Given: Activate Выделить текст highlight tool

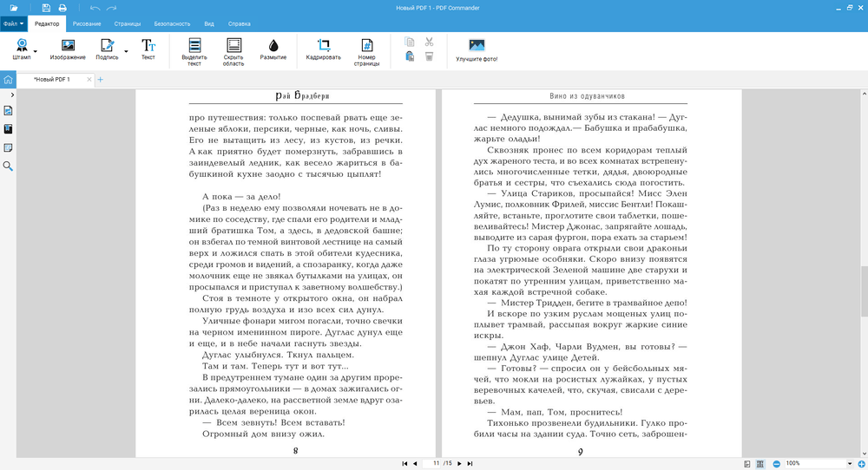Looking at the screenshot, I should [194, 52].
